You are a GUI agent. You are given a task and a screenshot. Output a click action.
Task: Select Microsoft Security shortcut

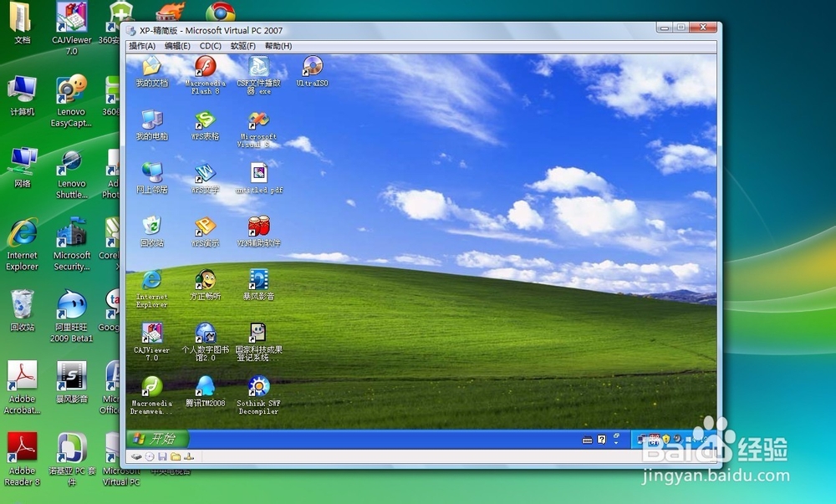pos(71,245)
